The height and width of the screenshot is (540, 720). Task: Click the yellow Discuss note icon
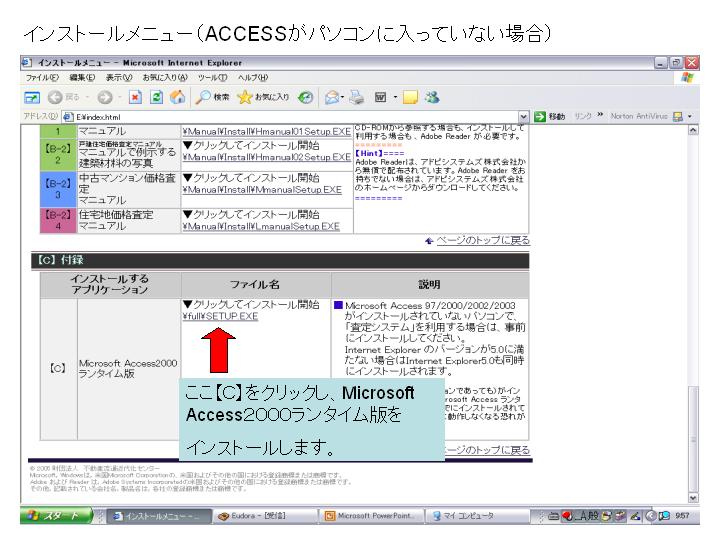[x=410, y=97]
